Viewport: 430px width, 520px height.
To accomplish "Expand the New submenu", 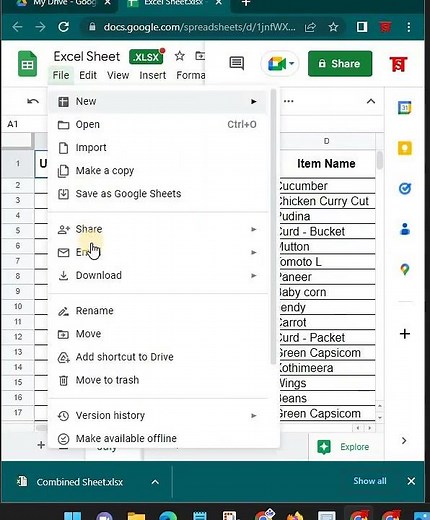I will [x=158, y=101].
